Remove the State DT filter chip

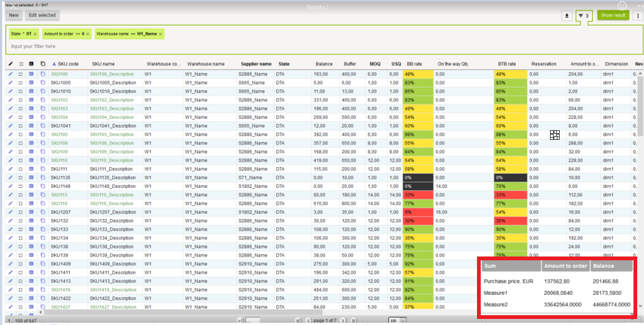coord(35,34)
